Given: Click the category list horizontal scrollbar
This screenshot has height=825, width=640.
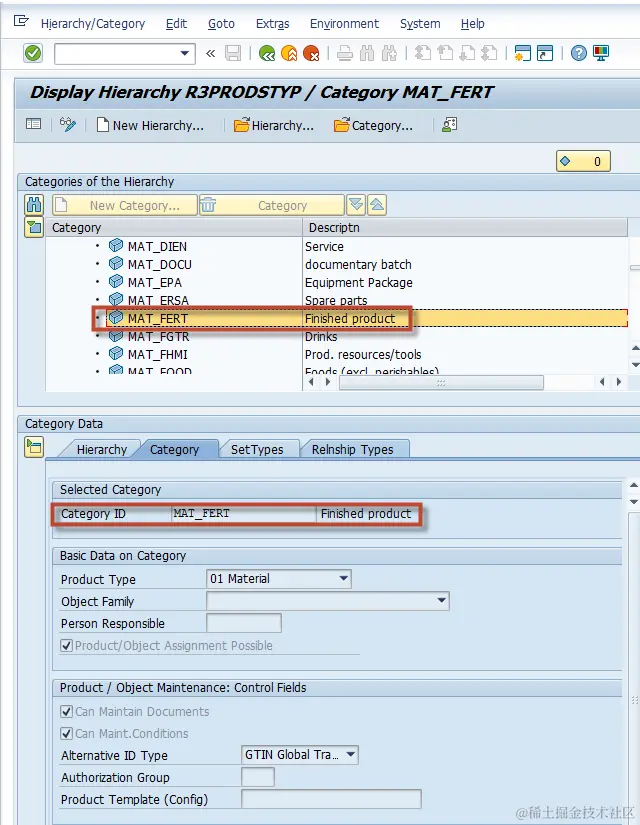Looking at the screenshot, I should [x=441, y=383].
